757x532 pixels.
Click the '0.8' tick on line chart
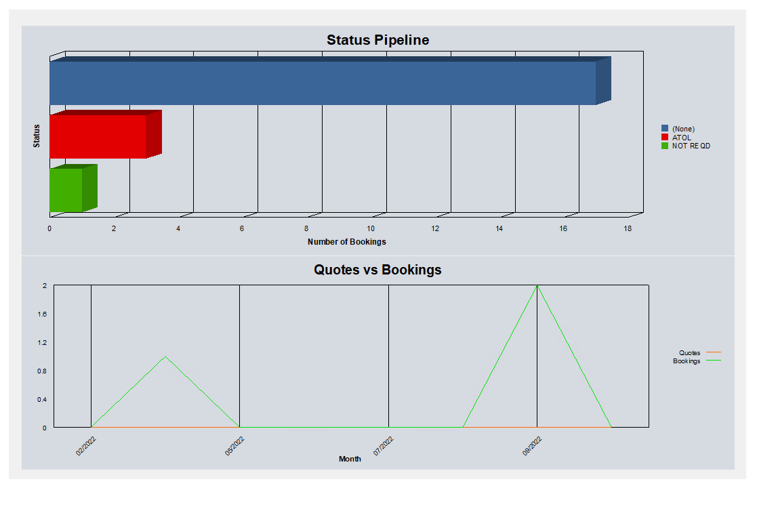pyautogui.click(x=42, y=371)
